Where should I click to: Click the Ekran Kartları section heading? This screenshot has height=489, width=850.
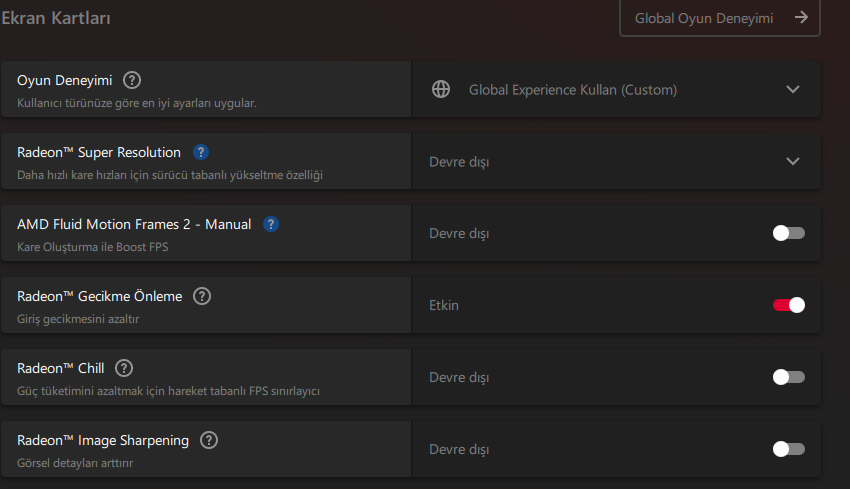click(x=56, y=18)
